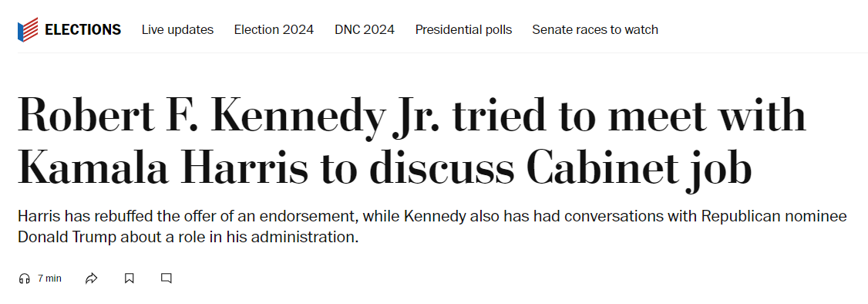Go to the ELECTIONS section heading

pyautogui.click(x=83, y=29)
